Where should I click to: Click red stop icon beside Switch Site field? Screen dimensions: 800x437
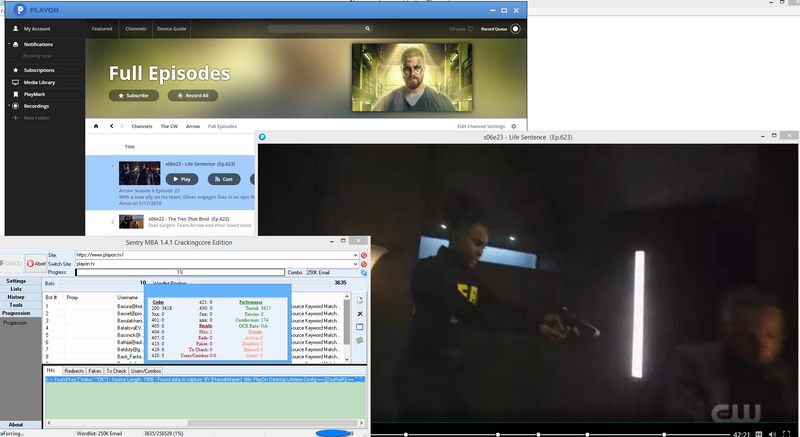364,264
